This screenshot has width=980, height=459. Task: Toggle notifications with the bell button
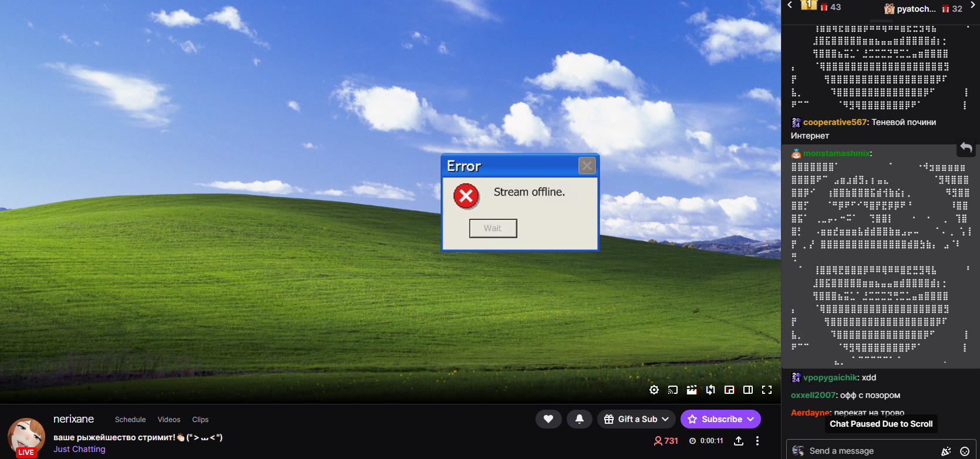click(580, 419)
